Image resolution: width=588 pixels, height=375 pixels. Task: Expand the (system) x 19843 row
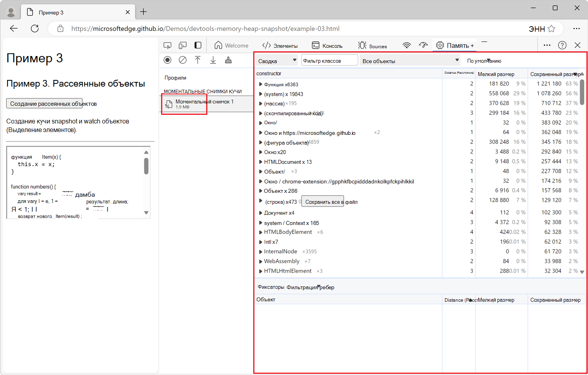click(261, 94)
